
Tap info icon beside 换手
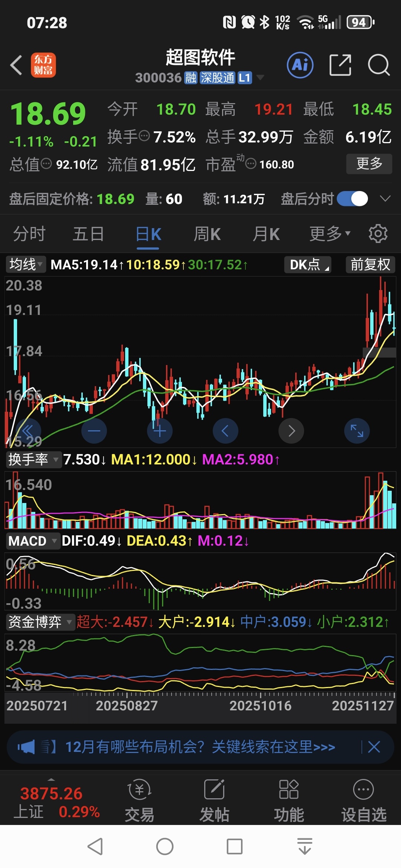(x=144, y=136)
